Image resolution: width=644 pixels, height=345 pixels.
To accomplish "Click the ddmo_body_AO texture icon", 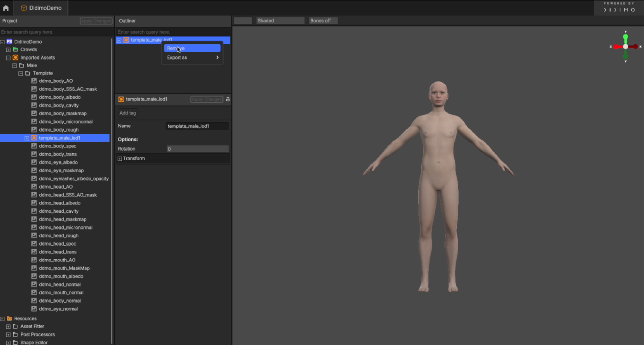I will click(x=34, y=81).
